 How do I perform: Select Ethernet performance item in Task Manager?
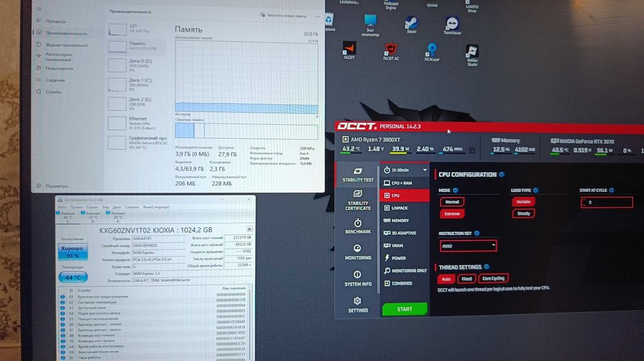click(x=137, y=123)
